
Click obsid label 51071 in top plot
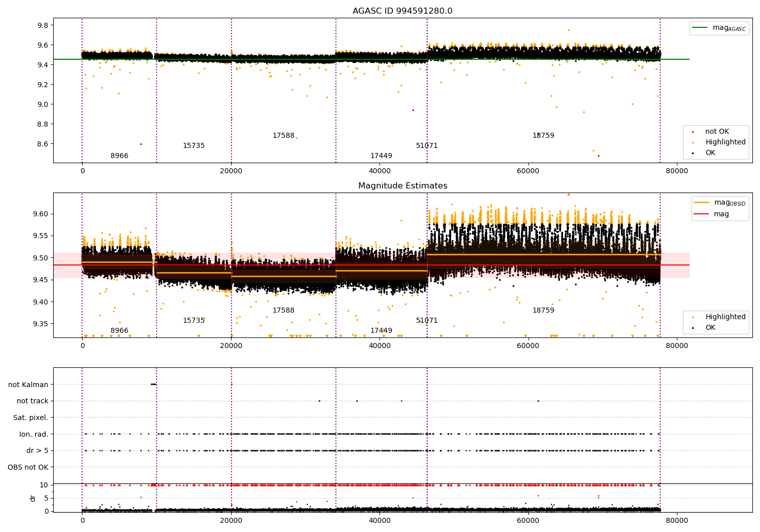pyautogui.click(x=427, y=146)
